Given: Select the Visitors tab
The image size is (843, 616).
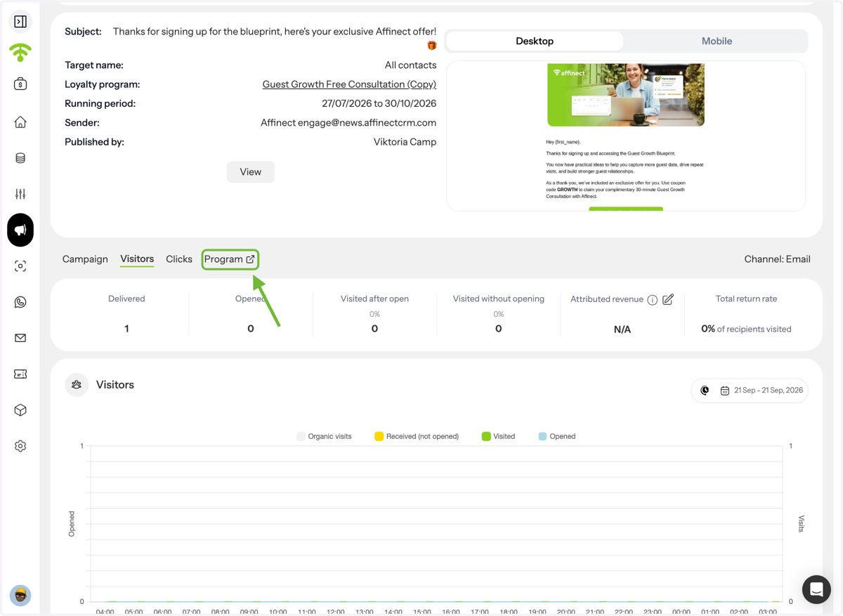Looking at the screenshot, I should [x=137, y=259].
